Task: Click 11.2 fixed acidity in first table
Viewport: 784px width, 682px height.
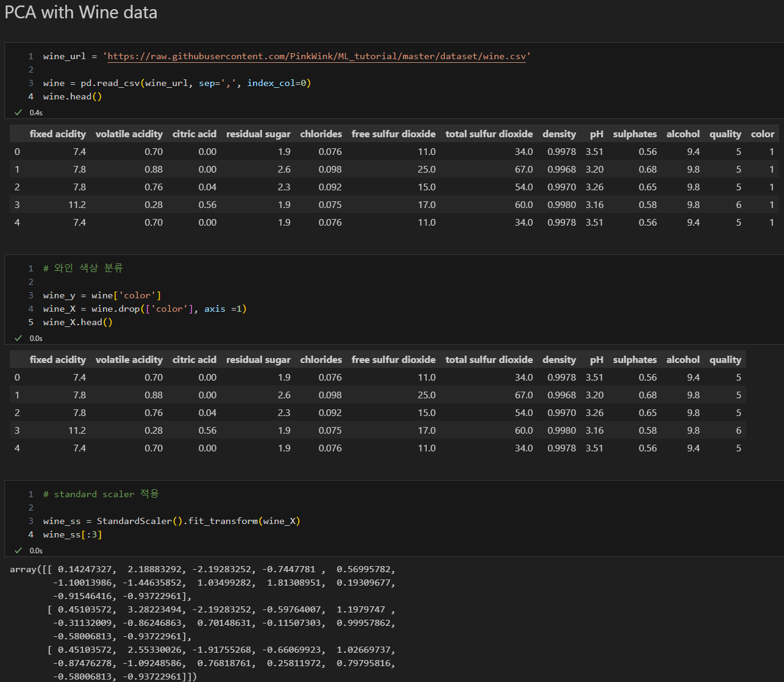Action: pyautogui.click(x=77, y=205)
